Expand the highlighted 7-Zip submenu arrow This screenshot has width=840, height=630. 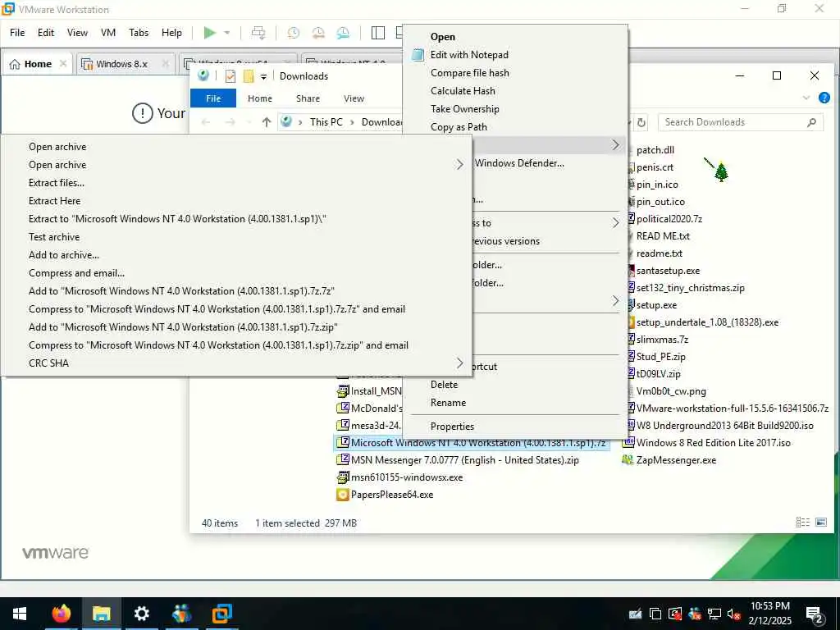[615, 144]
